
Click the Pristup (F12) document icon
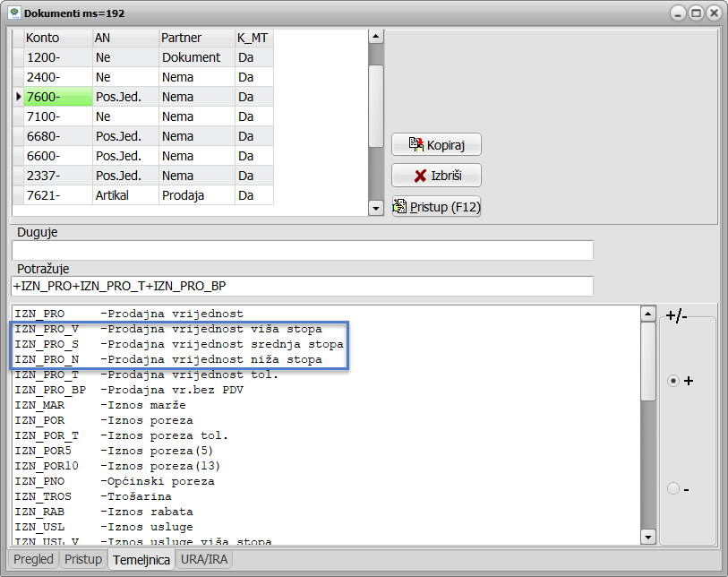[x=401, y=207]
